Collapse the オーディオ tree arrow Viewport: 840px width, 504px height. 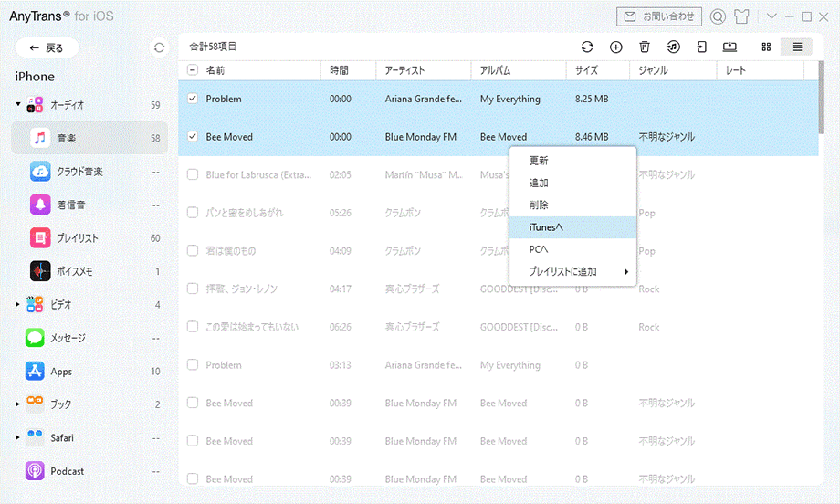pyautogui.click(x=17, y=104)
